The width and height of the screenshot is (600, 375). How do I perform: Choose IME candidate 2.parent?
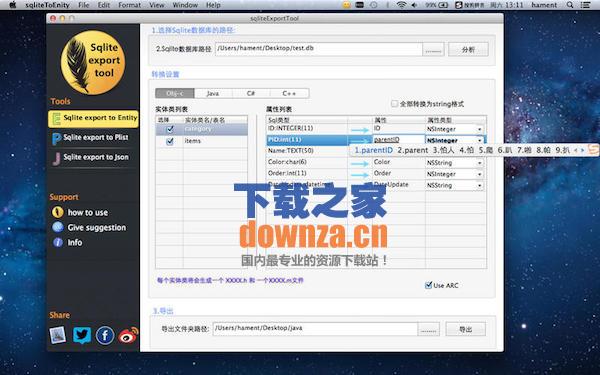tap(412, 150)
